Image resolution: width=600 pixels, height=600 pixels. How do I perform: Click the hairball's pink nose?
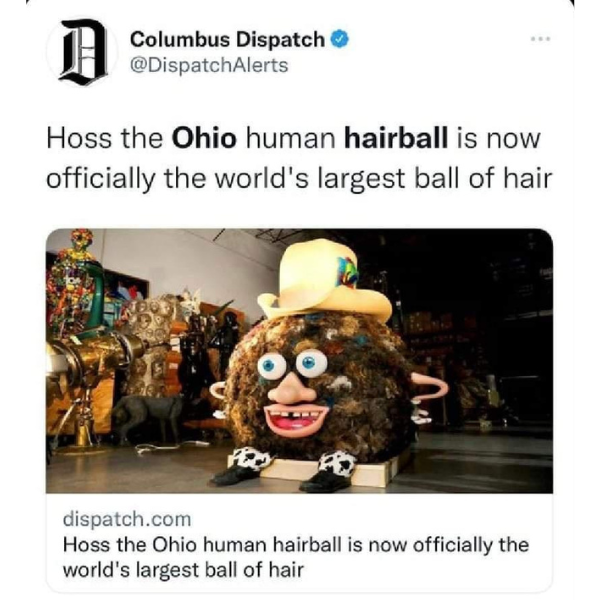click(294, 390)
